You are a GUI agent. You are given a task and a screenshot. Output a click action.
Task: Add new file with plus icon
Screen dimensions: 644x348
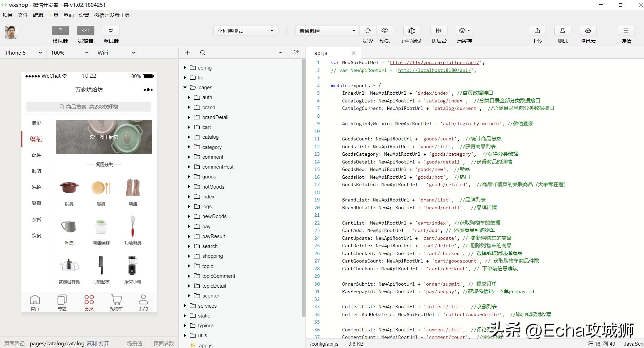[x=187, y=53]
